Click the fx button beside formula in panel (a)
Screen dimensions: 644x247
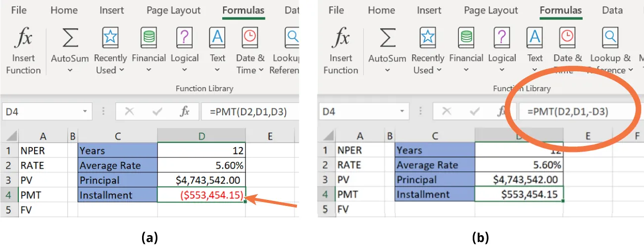pyautogui.click(x=185, y=112)
